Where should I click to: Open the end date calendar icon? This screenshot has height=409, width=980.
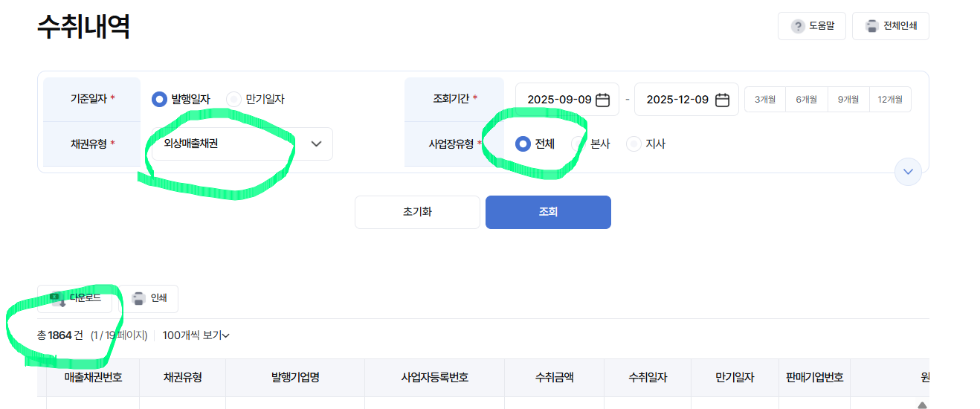point(722,100)
